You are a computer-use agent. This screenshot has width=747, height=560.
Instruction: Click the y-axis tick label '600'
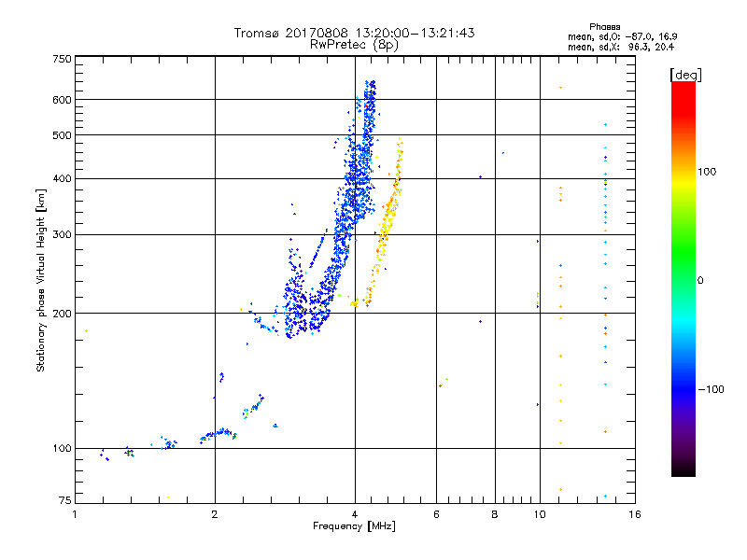pos(62,100)
